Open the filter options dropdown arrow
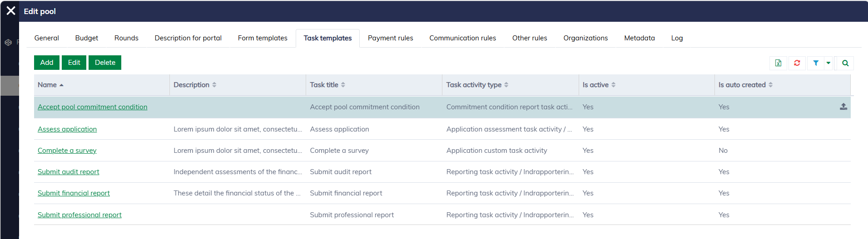This screenshot has height=239, width=868. 828,63
